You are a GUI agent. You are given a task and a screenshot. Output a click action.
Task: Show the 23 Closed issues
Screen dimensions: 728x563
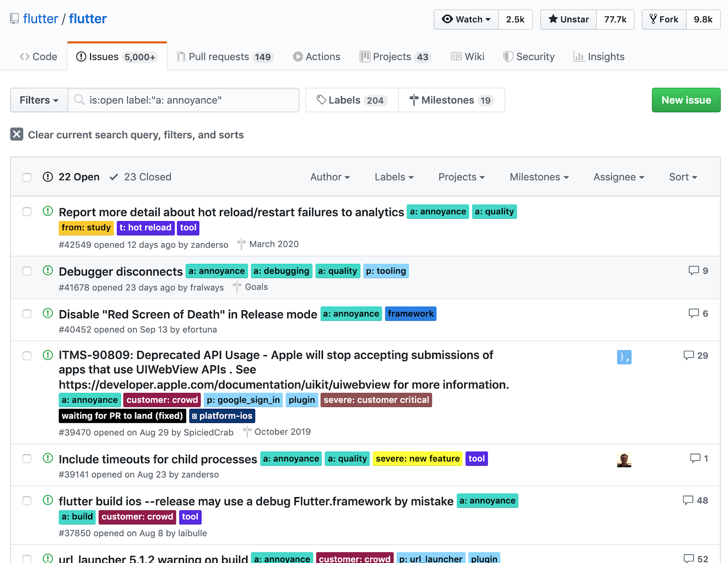[141, 177]
